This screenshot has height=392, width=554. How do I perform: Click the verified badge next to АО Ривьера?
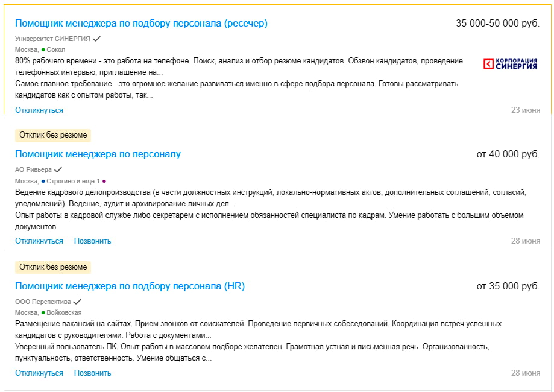(59, 169)
